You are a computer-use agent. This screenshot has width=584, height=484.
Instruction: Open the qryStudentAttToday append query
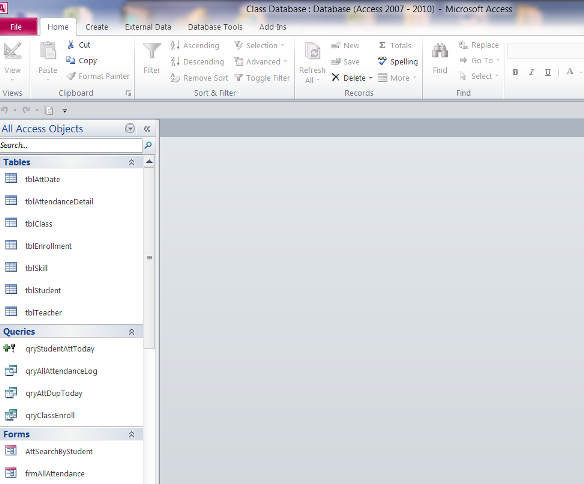[x=60, y=349]
